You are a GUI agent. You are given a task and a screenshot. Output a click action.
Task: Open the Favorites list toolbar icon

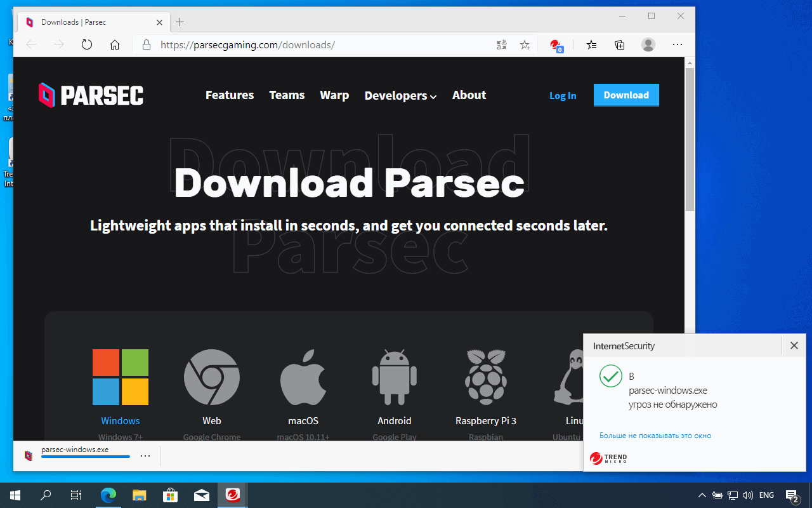592,44
